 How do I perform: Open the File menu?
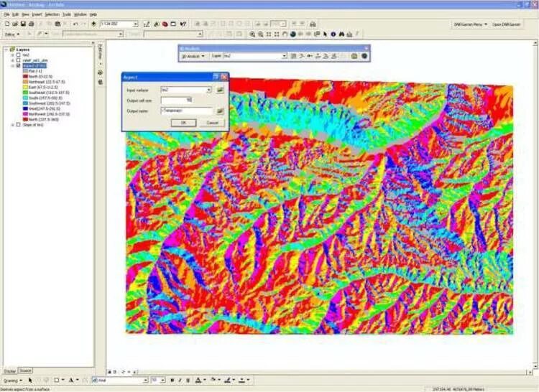pyautogui.click(x=6, y=14)
